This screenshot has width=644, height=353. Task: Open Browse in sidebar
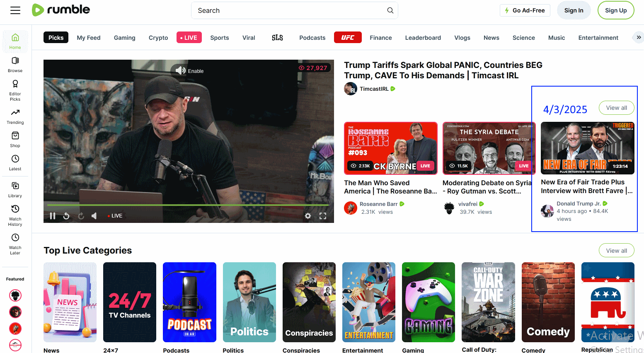15,65
